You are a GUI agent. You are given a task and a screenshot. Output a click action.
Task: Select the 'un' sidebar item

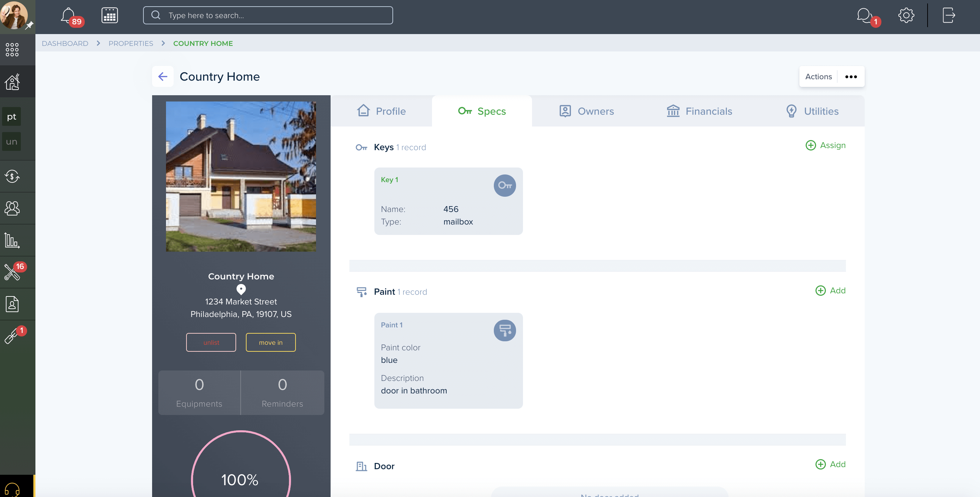[11, 142]
